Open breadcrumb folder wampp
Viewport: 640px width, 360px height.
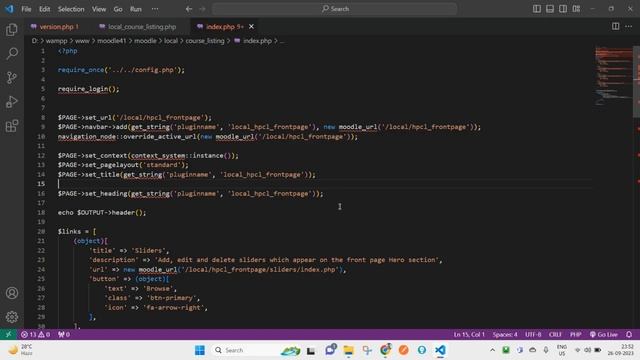(56, 41)
